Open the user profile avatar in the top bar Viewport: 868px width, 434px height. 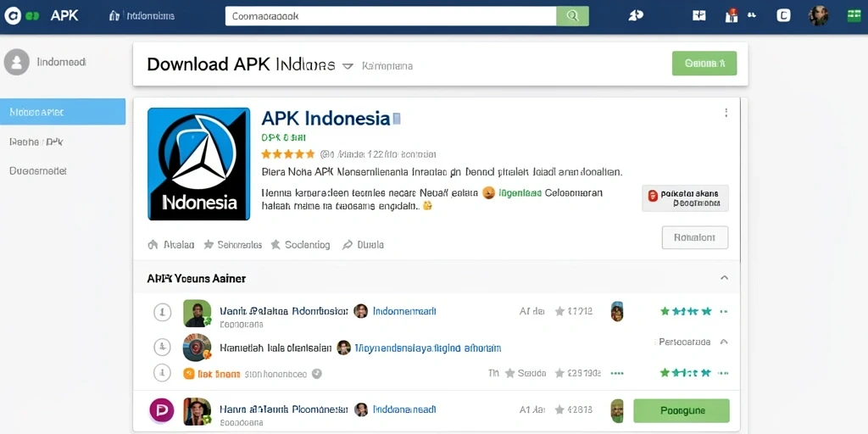[818, 15]
